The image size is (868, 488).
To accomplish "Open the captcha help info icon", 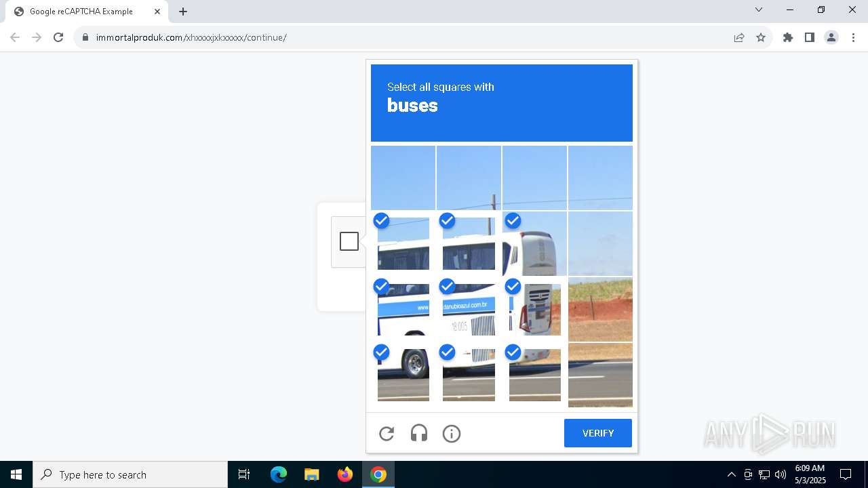I will [452, 434].
